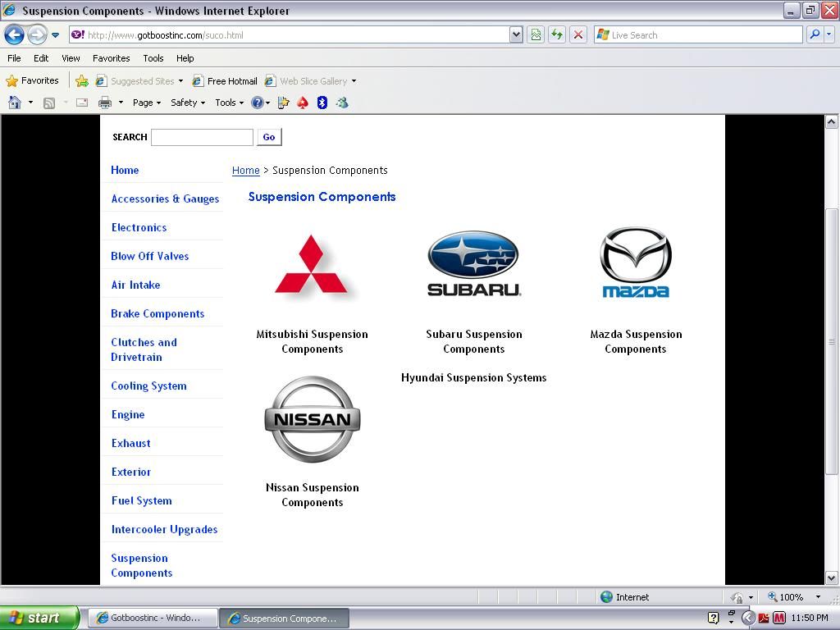Click the Compatibility View icon
The image size is (840, 630).
[x=536, y=35]
